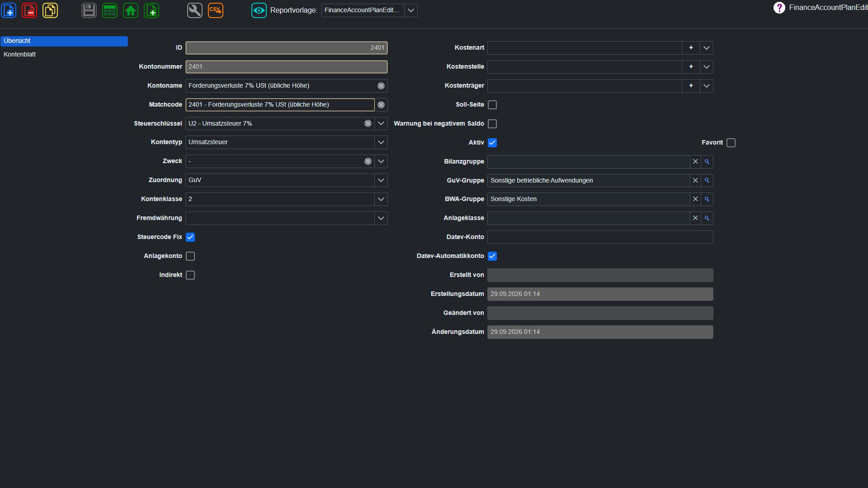Click the teal eye report preview icon
This screenshot has width=868, height=488.
pos(259,10)
